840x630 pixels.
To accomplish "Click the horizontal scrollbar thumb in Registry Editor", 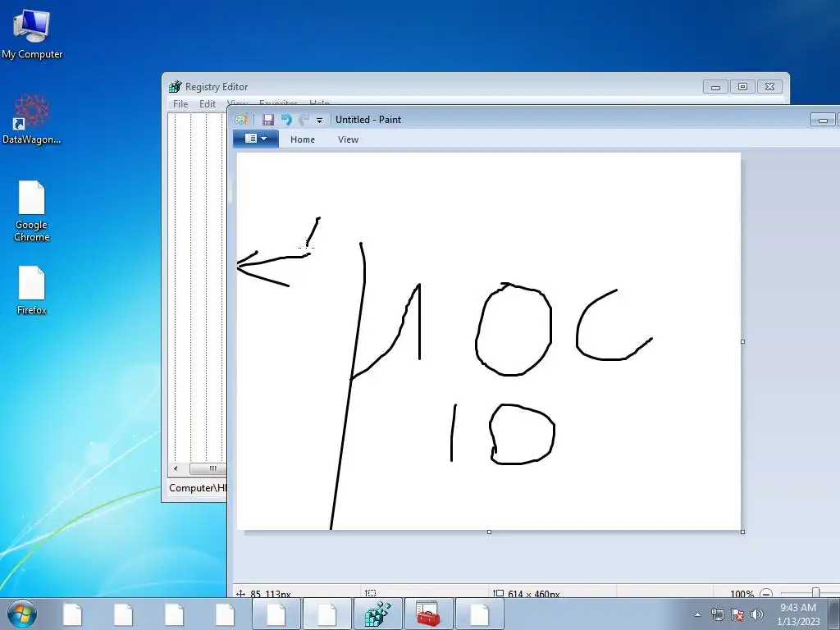I will [x=209, y=468].
